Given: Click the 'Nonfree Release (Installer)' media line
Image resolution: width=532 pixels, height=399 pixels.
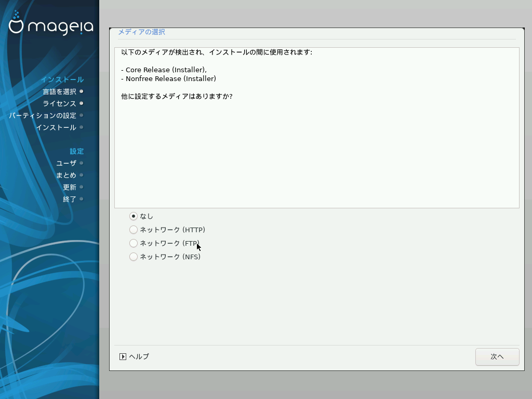Looking at the screenshot, I should click(169, 79).
